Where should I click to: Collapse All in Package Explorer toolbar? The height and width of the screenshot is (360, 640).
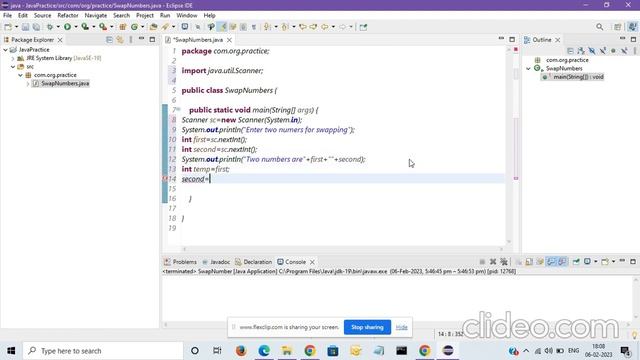109,40
